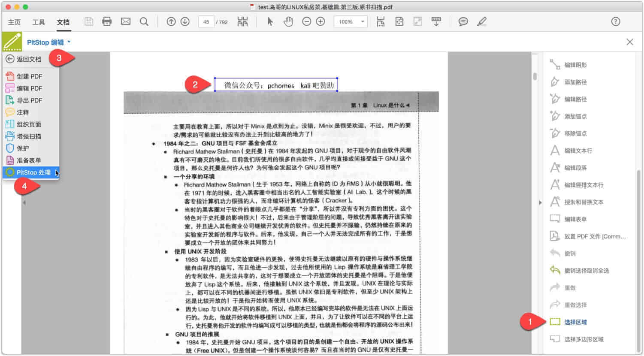Go to previous page with up arrow
This screenshot has height=356, width=644.
point(171,21)
